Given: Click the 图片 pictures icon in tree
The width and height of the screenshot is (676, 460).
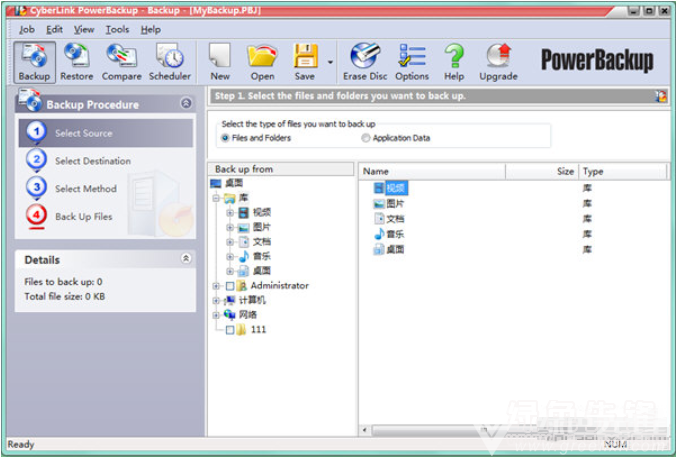Looking at the screenshot, I should 244,227.
